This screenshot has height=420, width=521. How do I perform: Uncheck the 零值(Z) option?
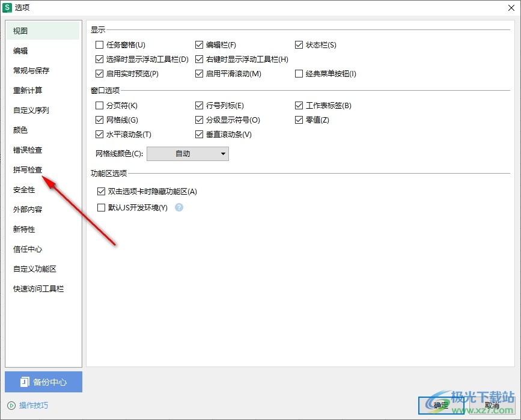tap(299, 120)
